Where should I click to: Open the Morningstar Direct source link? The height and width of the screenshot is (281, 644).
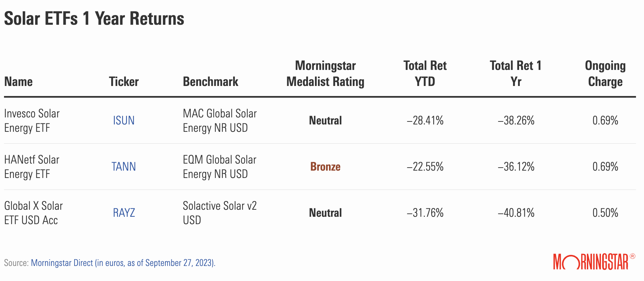[x=123, y=263]
